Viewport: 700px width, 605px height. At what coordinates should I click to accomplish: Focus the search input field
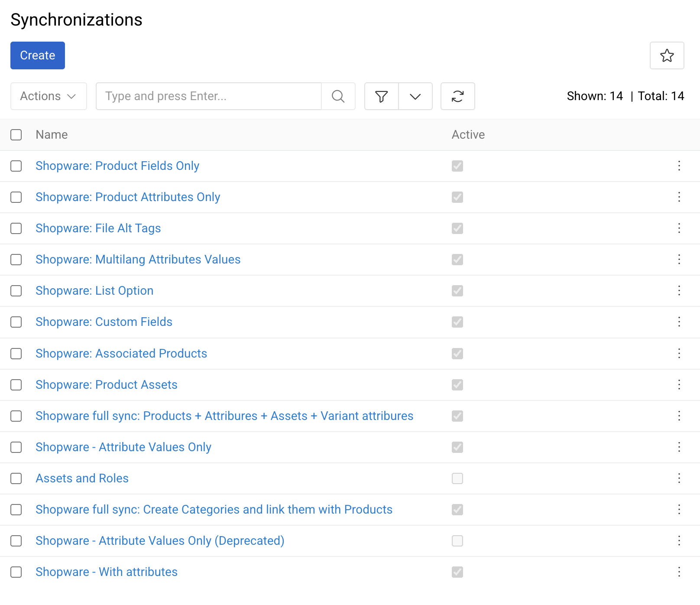[209, 96]
